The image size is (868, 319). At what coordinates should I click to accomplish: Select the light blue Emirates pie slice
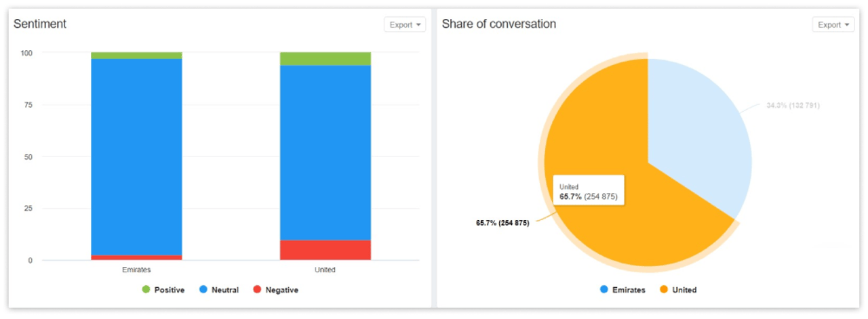click(698, 135)
